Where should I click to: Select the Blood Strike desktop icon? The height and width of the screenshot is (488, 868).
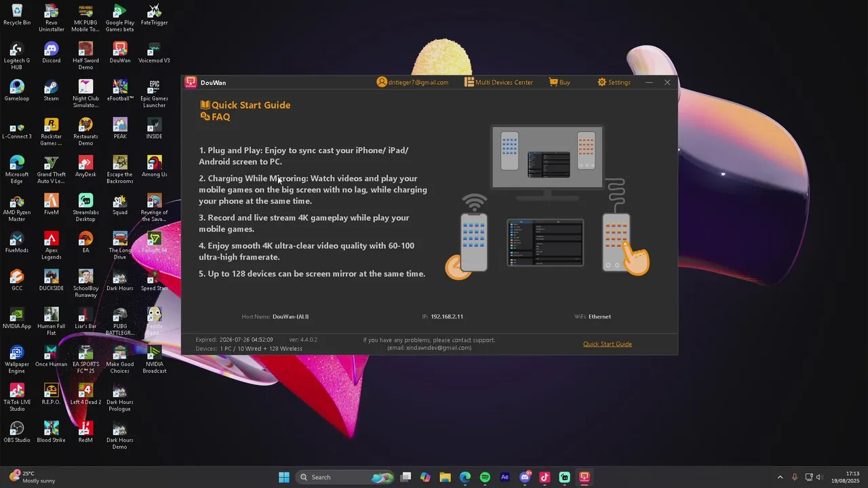point(52,432)
